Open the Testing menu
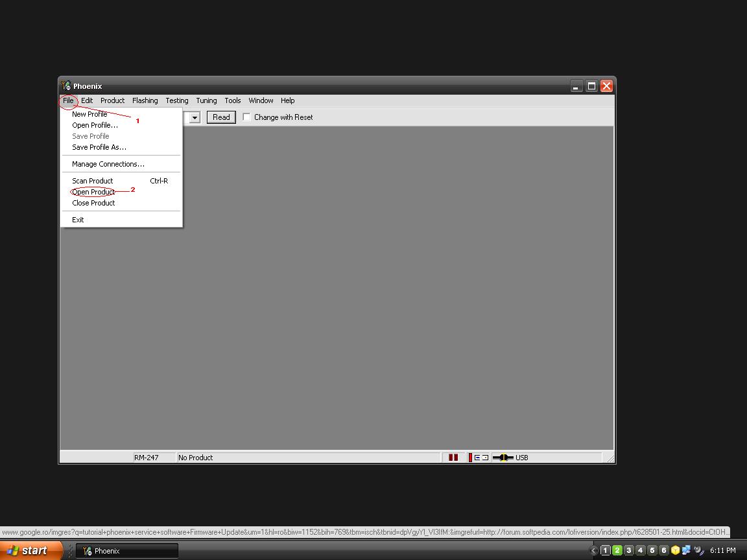The width and height of the screenshot is (747, 560). pos(177,100)
